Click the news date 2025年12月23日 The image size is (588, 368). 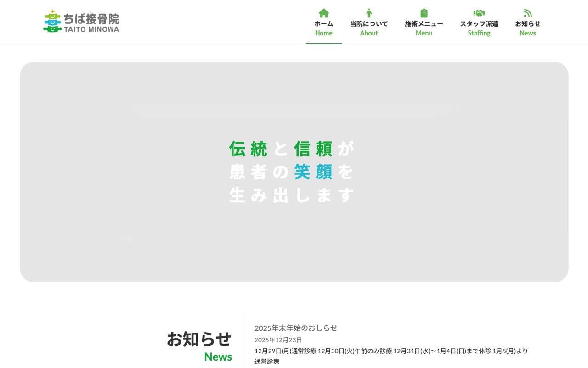pyautogui.click(x=278, y=340)
